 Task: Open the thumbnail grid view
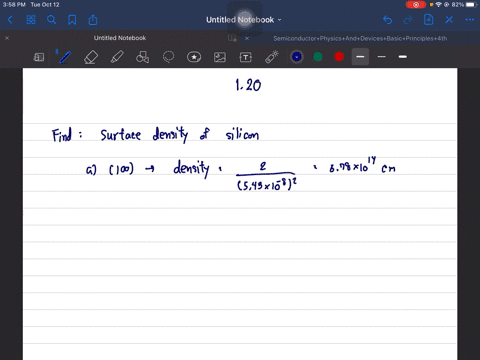click(x=31, y=20)
